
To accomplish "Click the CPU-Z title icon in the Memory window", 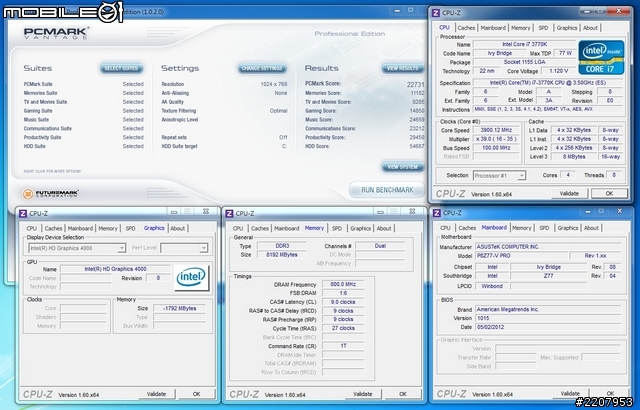I will (229, 213).
